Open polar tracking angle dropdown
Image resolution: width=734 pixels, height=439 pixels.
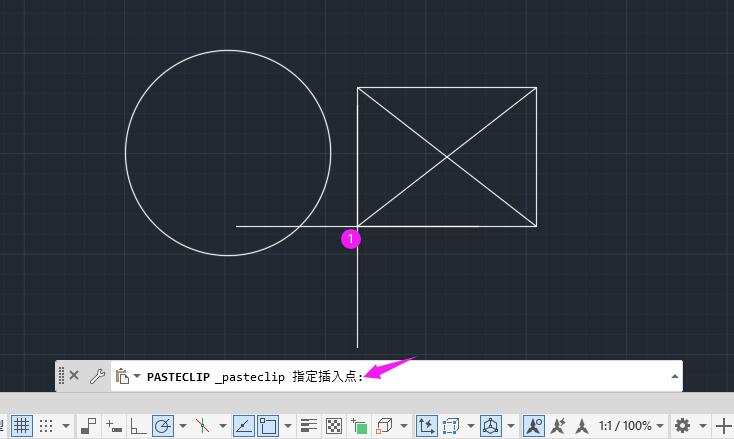pyautogui.click(x=183, y=426)
